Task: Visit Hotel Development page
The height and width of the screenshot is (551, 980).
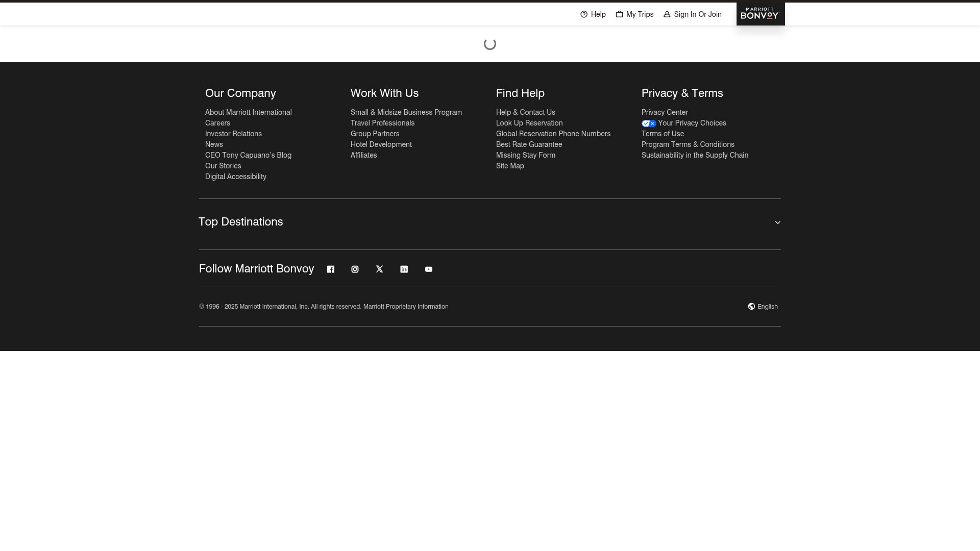Action: [381, 144]
